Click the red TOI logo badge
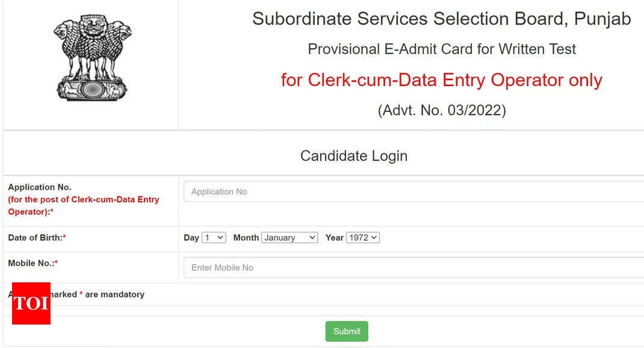 31,303
